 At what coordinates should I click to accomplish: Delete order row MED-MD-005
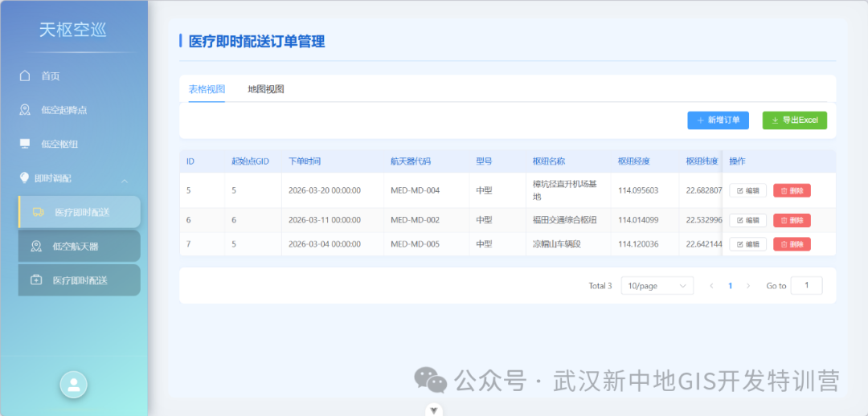(792, 244)
